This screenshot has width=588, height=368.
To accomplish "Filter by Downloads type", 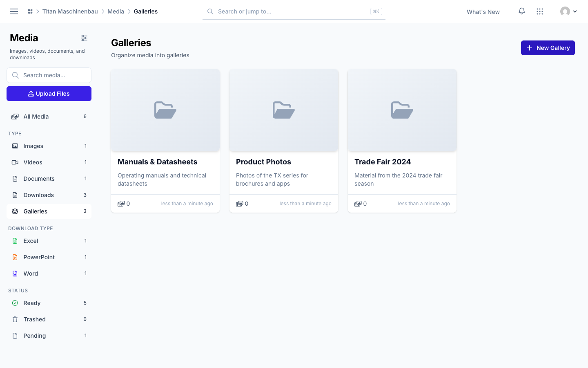I will click(x=49, y=195).
